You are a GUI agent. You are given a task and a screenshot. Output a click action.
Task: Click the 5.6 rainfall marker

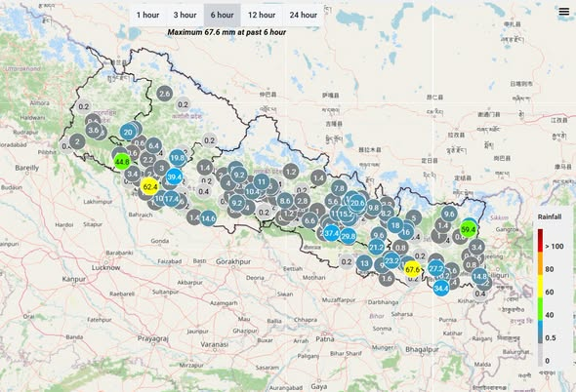pos(333,201)
